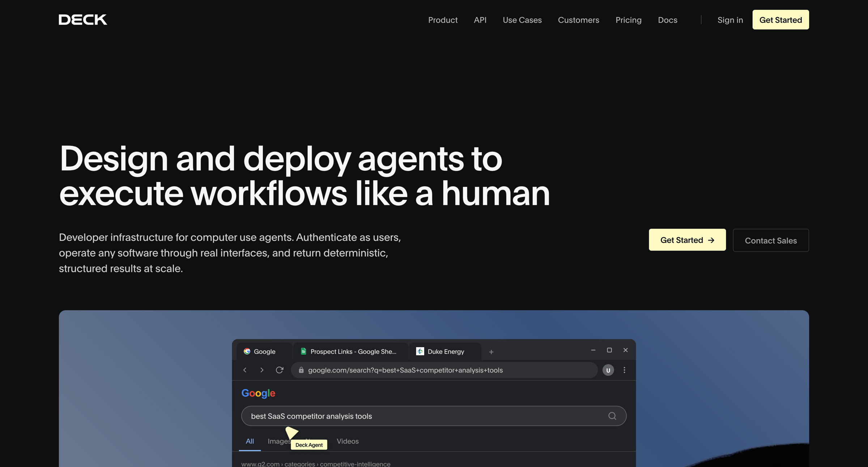Click the U profile avatar
Image resolution: width=868 pixels, height=467 pixels.
click(608, 370)
